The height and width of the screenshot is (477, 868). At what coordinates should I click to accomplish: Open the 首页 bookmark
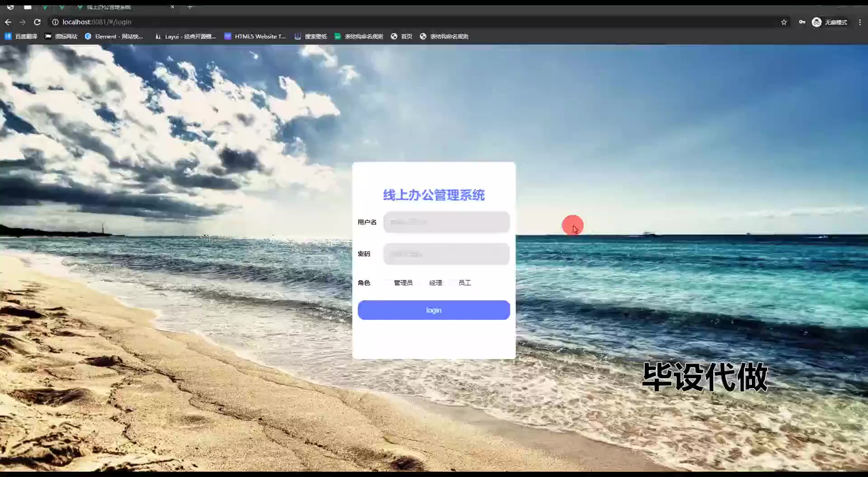(401, 37)
